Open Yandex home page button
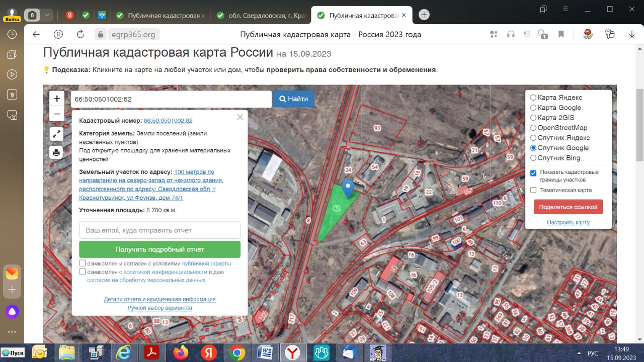Image resolution: width=644 pixels, height=362 pixels. coord(58,35)
